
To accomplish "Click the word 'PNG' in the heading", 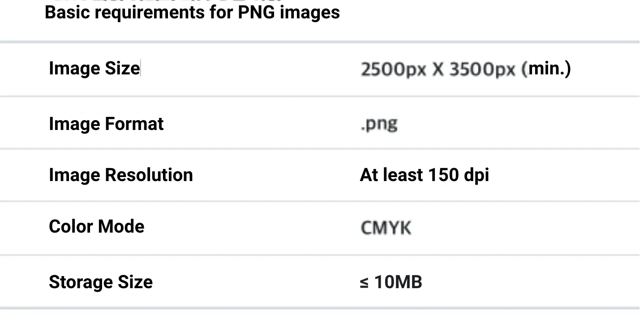I will 257,13.
